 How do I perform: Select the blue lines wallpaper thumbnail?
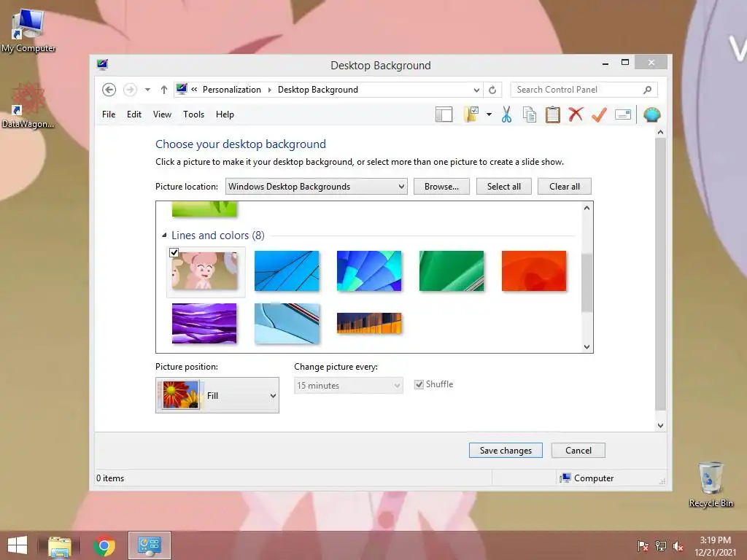[287, 271]
